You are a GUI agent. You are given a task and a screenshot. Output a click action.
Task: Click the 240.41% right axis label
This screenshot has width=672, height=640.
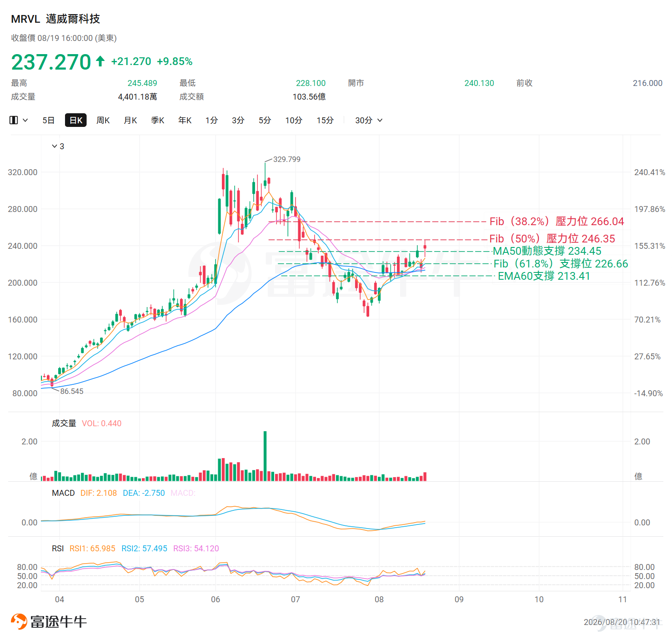click(650, 172)
